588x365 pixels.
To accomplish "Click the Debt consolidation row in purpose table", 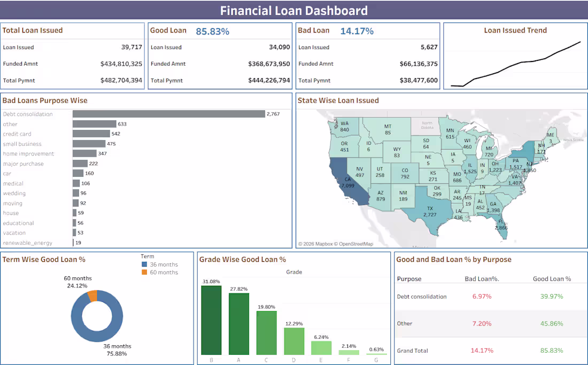I will coord(491,297).
